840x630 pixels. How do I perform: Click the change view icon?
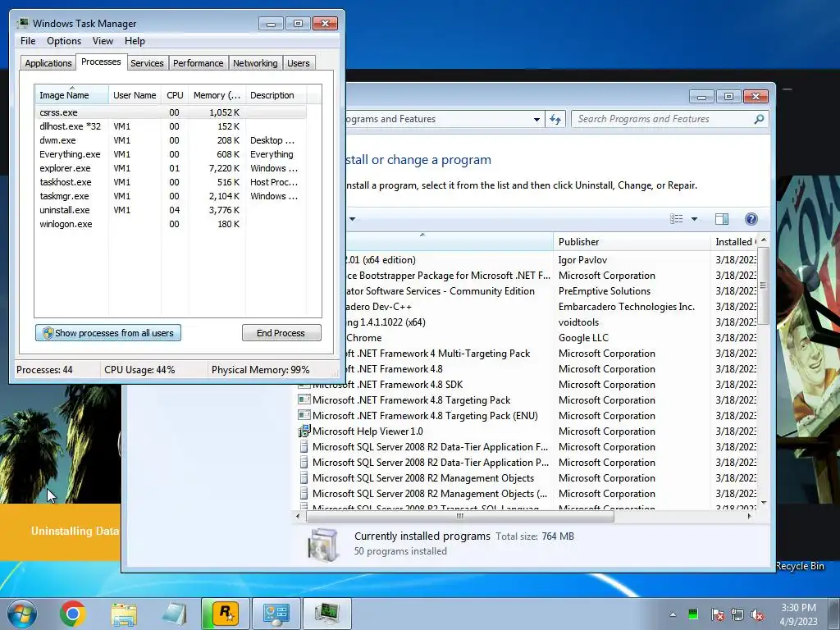[676, 218]
